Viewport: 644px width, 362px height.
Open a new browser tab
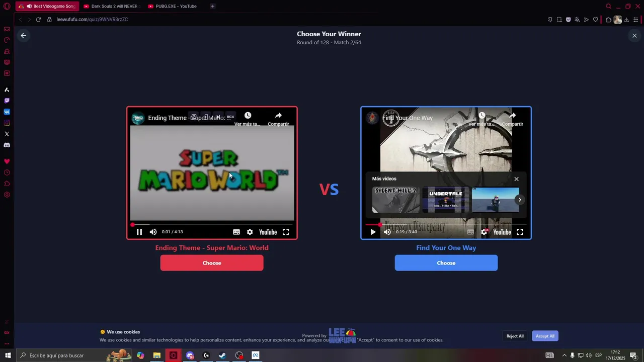coord(213,7)
